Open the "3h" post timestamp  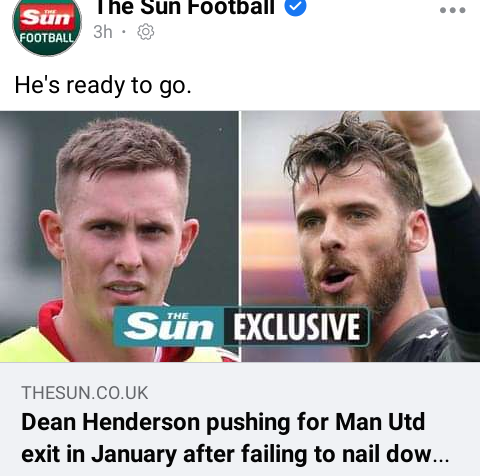tap(103, 32)
